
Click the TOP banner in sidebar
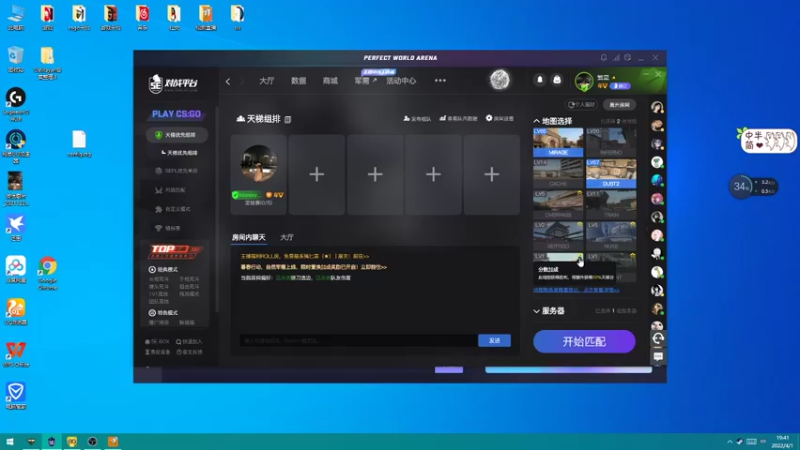point(174,251)
